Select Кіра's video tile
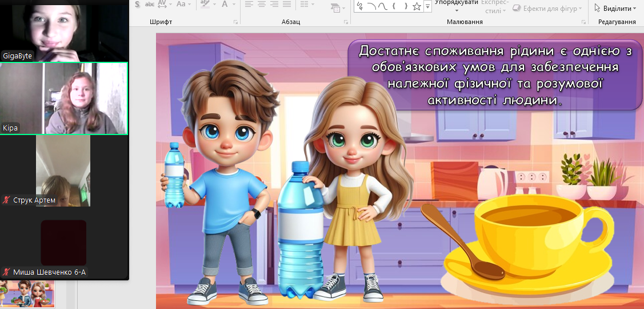The width and height of the screenshot is (644, 309). coord(64,98)
